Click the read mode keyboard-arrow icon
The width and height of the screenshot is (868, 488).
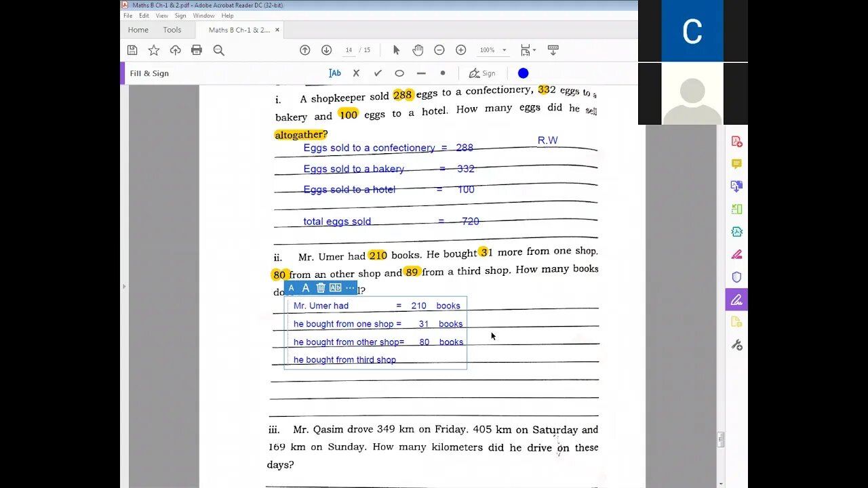tap(553, 50)
